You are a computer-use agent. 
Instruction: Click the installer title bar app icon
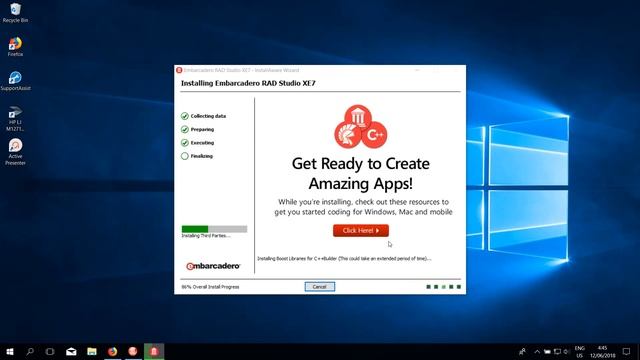tap(179, 70)
